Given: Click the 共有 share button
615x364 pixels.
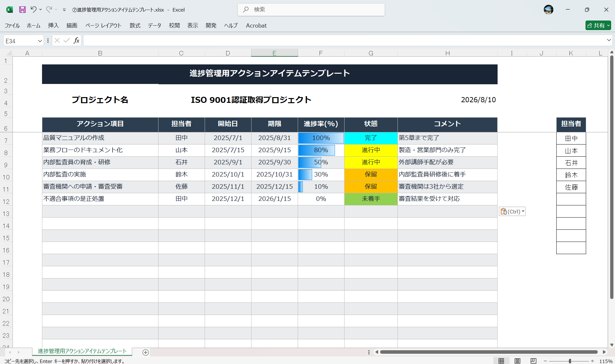Looking at the screenshot, I should coord(598,25).
